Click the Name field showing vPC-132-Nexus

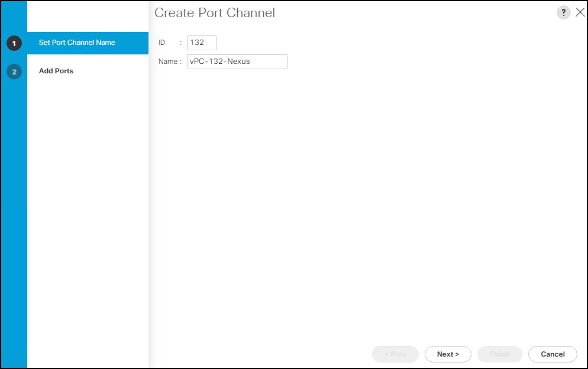click(x=237, y=61)
